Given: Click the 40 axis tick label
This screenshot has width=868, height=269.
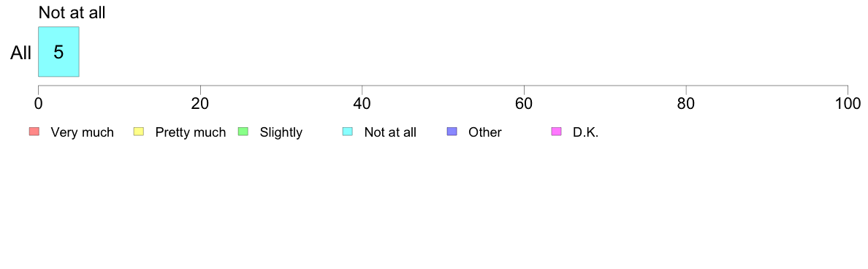Looking at the screenshot, I should (x=362, y=104).
